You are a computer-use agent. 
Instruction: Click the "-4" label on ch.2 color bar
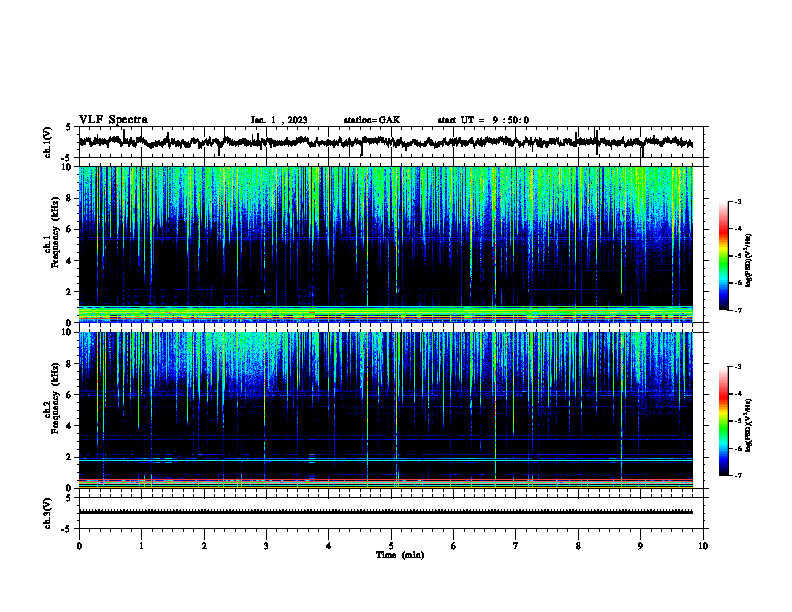point(737,394)
